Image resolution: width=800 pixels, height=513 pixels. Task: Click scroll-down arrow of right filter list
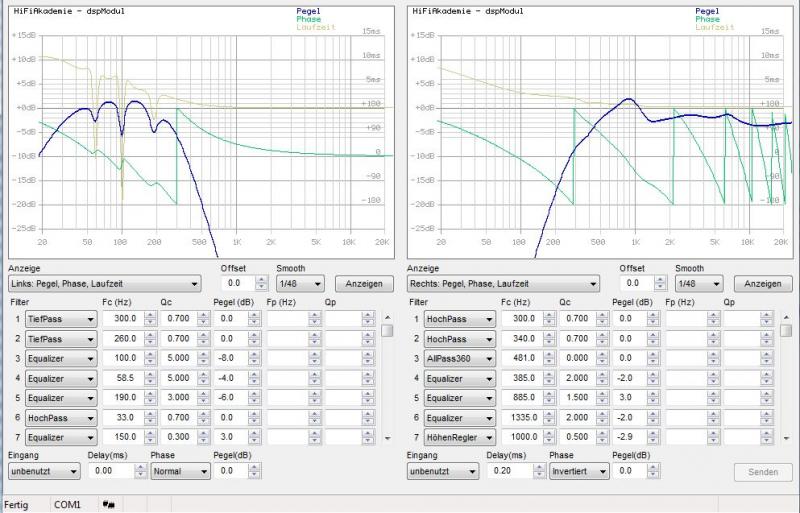coord(786,438)
